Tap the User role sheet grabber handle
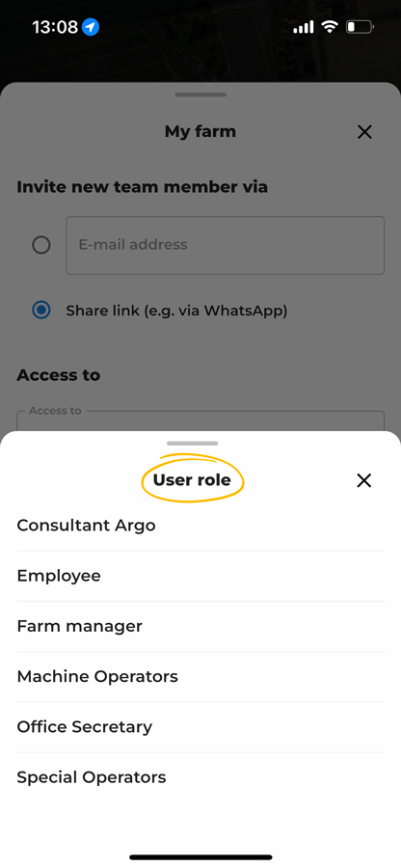This screenshot has width=401, height=868. click(193, 444)
